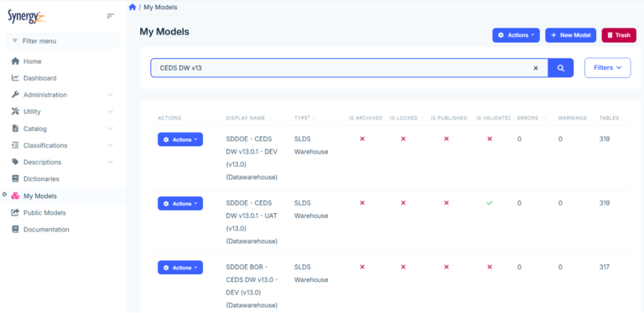Sort by Display Name column
The image size is (644, 313).
(x=249, y=117)
